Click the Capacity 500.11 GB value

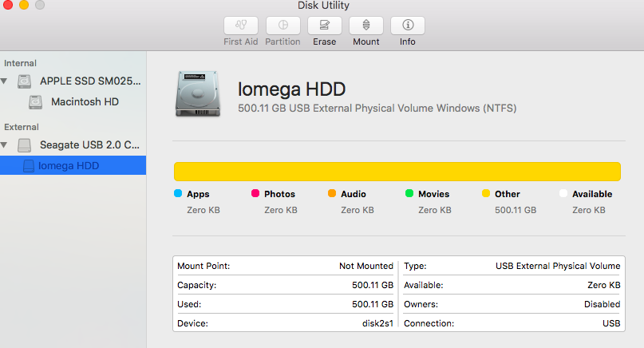pos(373,285)
